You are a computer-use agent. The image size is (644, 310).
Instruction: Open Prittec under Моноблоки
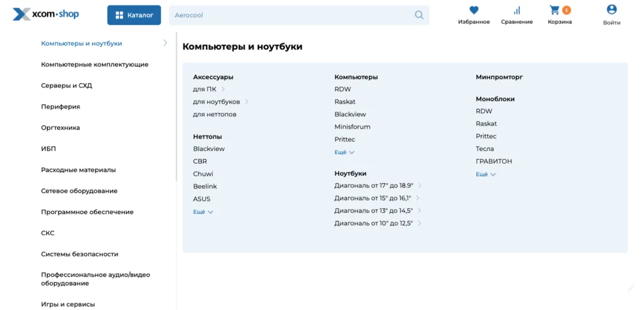(486, 136)
